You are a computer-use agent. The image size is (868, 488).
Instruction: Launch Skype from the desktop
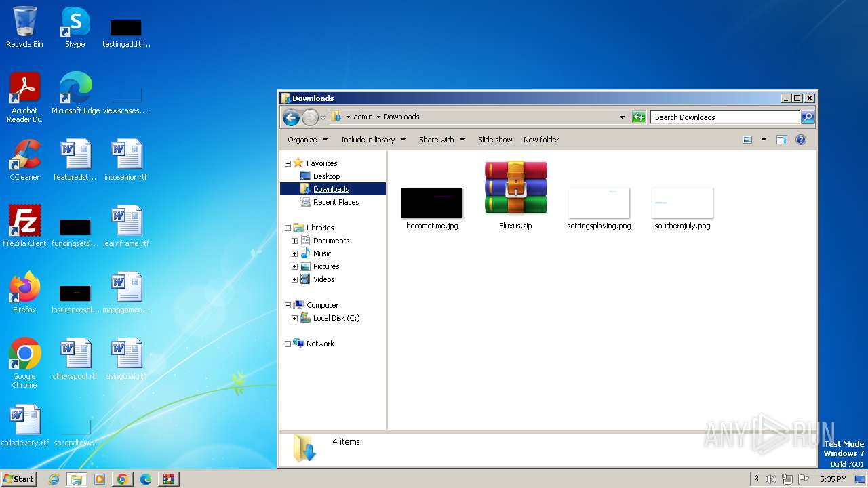click(x=75, y=27)
